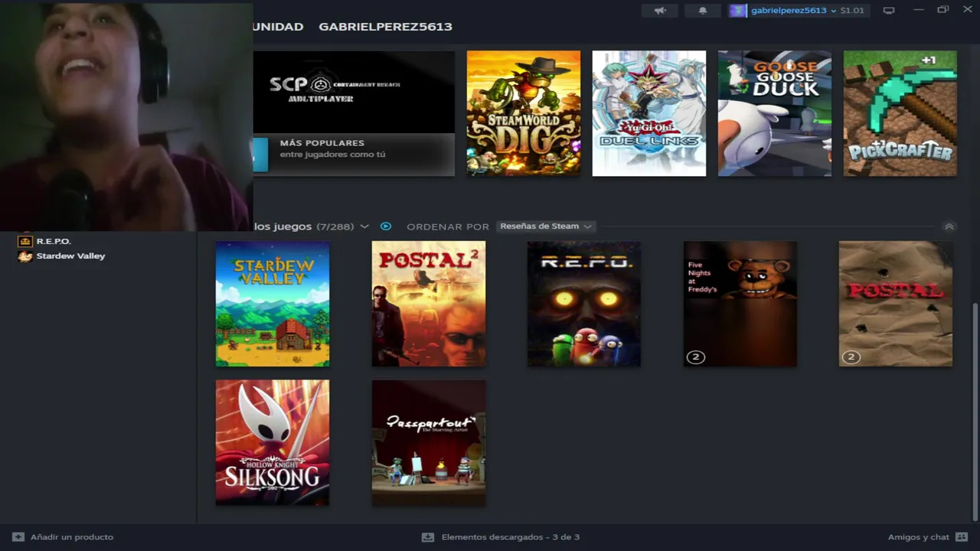Click the downloads icon in the bottom bar
This screenshot has width=980, height=551.
pyautogui.click(x=428, y=537)
